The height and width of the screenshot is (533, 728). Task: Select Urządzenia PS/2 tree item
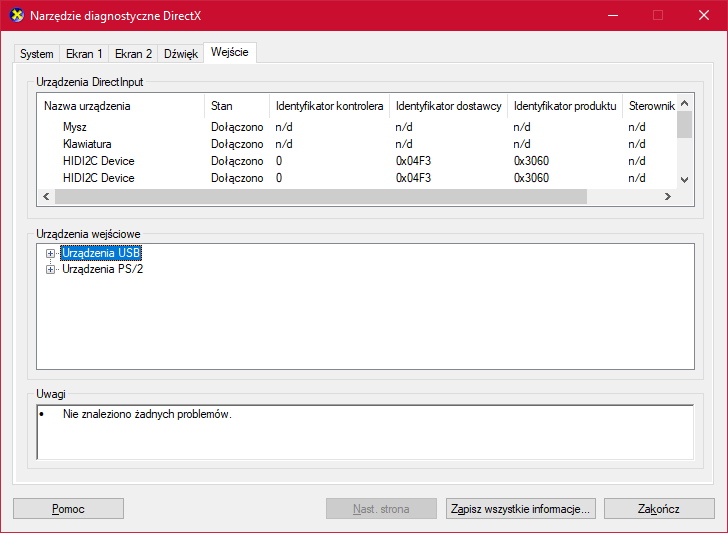point(102,269)
